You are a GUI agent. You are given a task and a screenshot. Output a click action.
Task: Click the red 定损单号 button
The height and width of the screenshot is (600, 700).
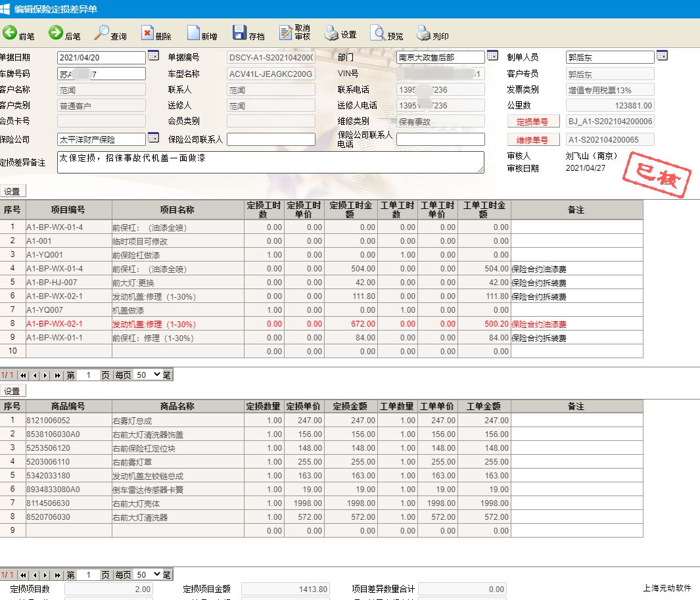click(x=533, y=122)
